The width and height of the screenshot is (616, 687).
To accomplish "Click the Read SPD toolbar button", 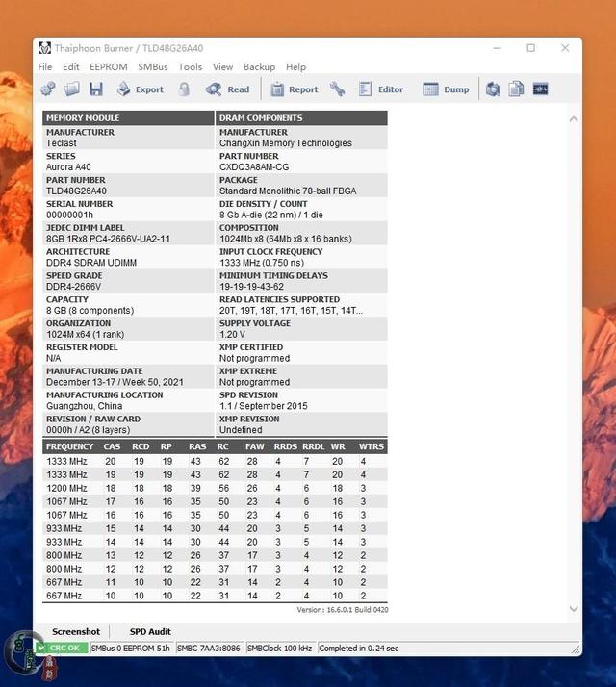I will click(228, 89).
